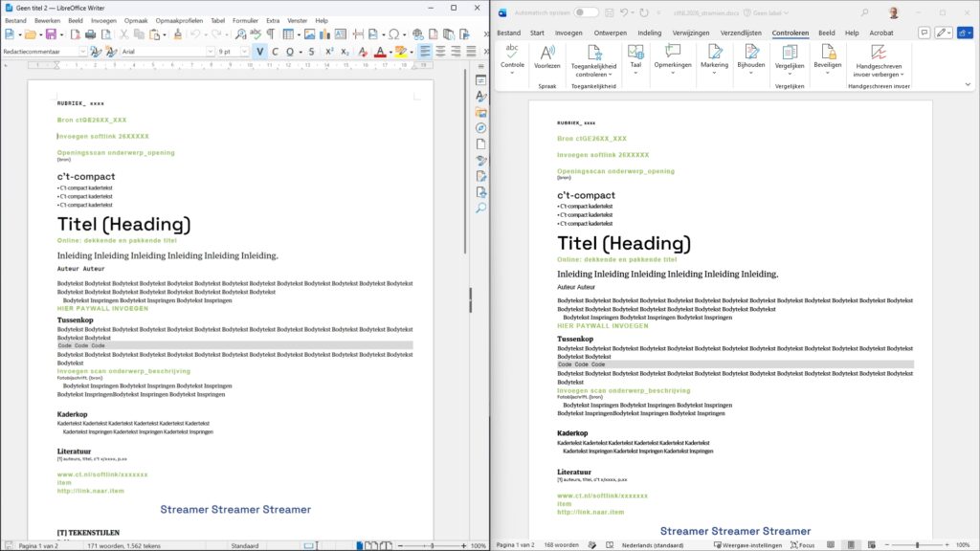Align text left in LibreOffice toolbar
This screenshot has height=551, width=980.
(x=425, y=52)
